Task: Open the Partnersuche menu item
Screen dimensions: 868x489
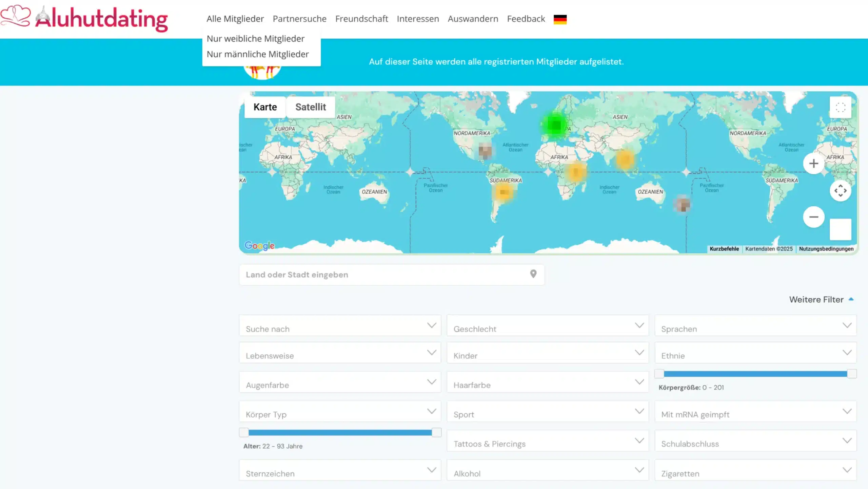Action: click(299, 19)
